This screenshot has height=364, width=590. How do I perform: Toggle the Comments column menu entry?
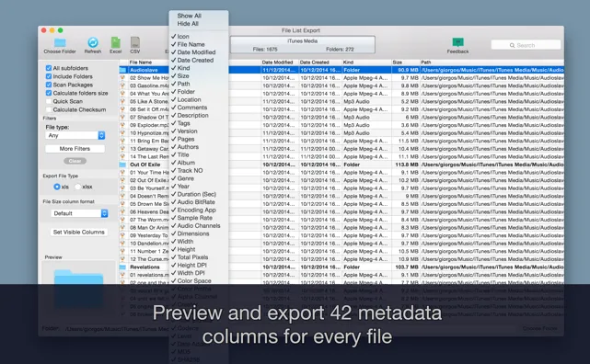(x=198, y=108)
